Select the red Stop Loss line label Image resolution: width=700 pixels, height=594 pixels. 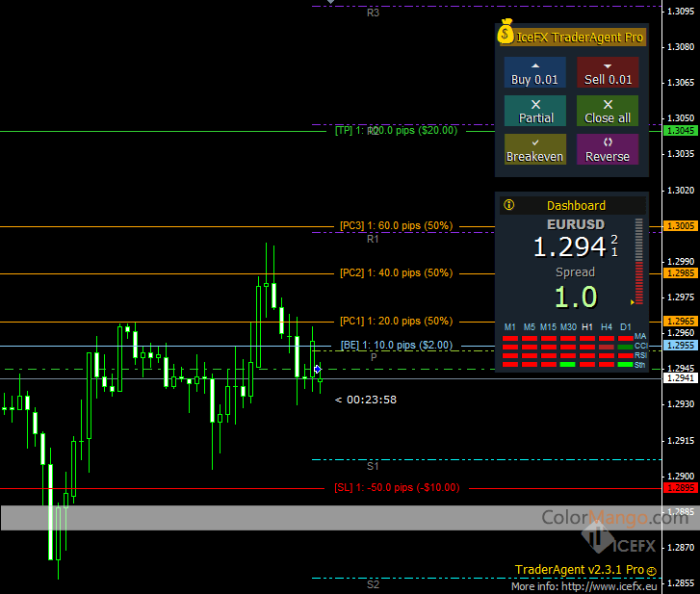coord(397,487)
